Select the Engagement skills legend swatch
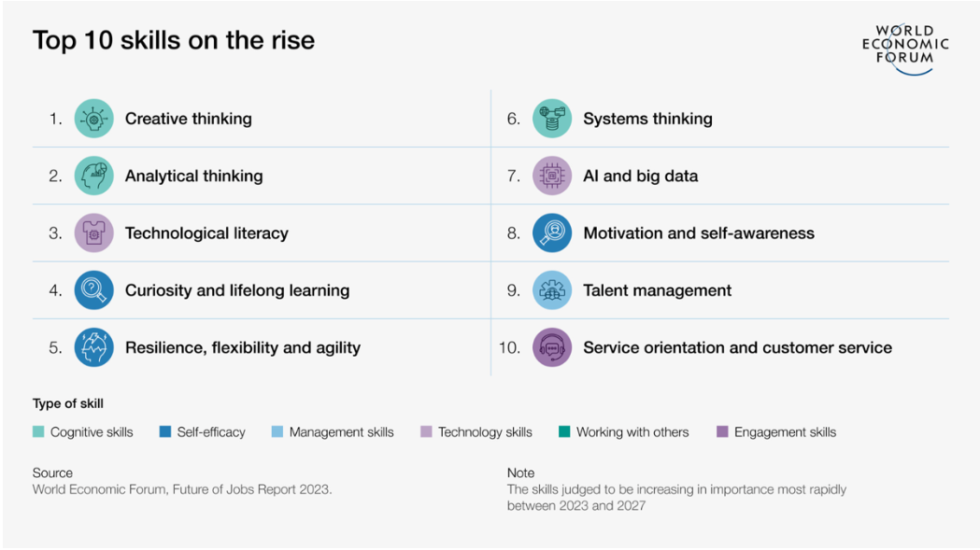 pos(722,432)
